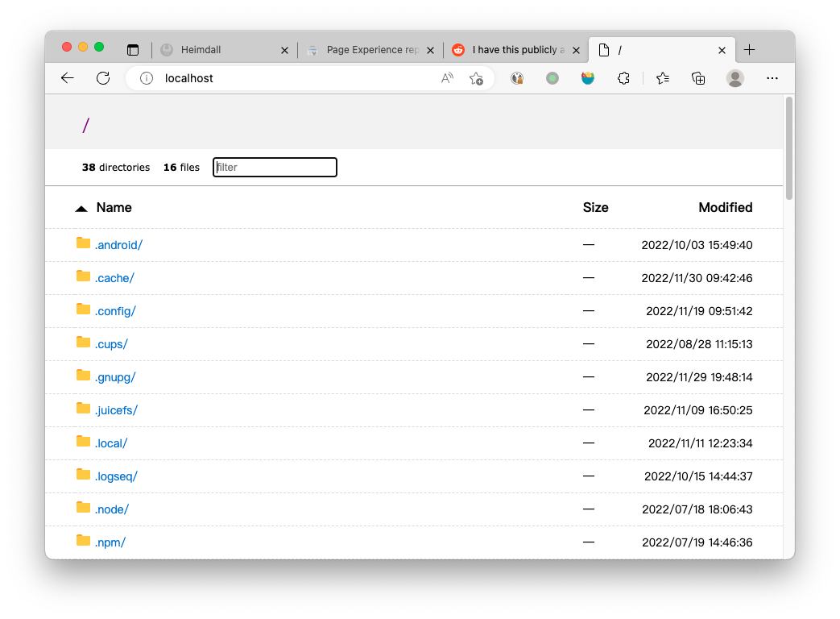Open the .node/ directory link
Viewport: 840px width, 619px height.
pyautogui.click(x=111, y=509)
